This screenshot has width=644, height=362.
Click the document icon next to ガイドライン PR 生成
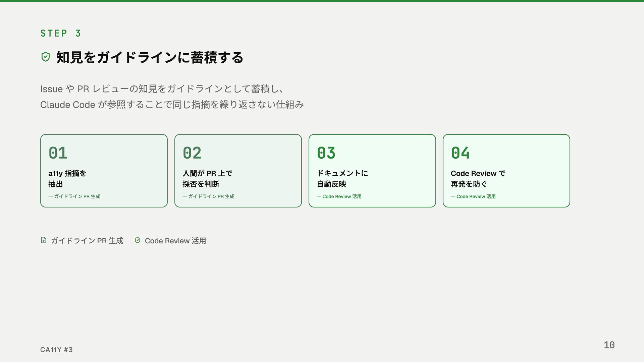pos(44,240)
